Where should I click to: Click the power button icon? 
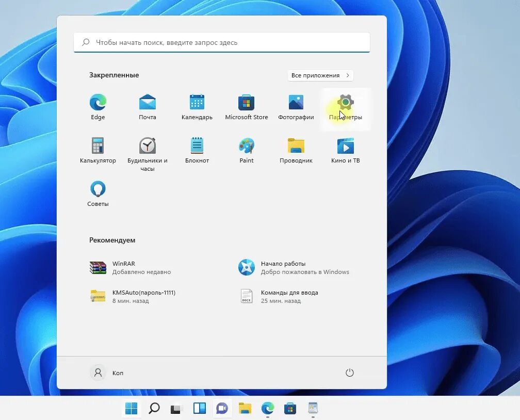[x=350, y=373]
